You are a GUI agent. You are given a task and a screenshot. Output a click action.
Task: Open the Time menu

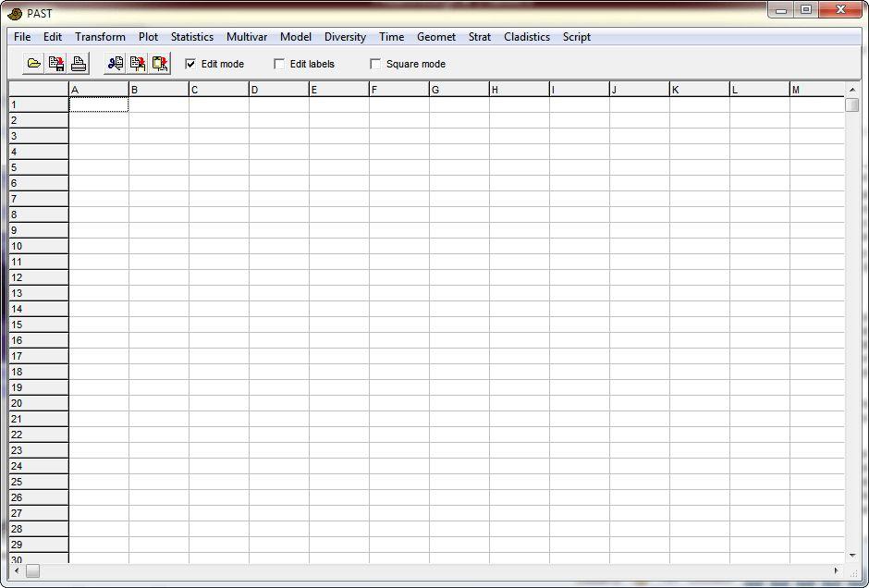[x=391, y=37]
